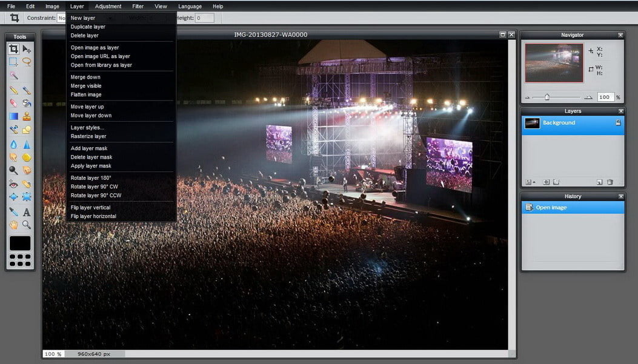The height and width of the screenshot is (364, 638).
Task: Open the Adjustment menu
Action: click(108, 6)
